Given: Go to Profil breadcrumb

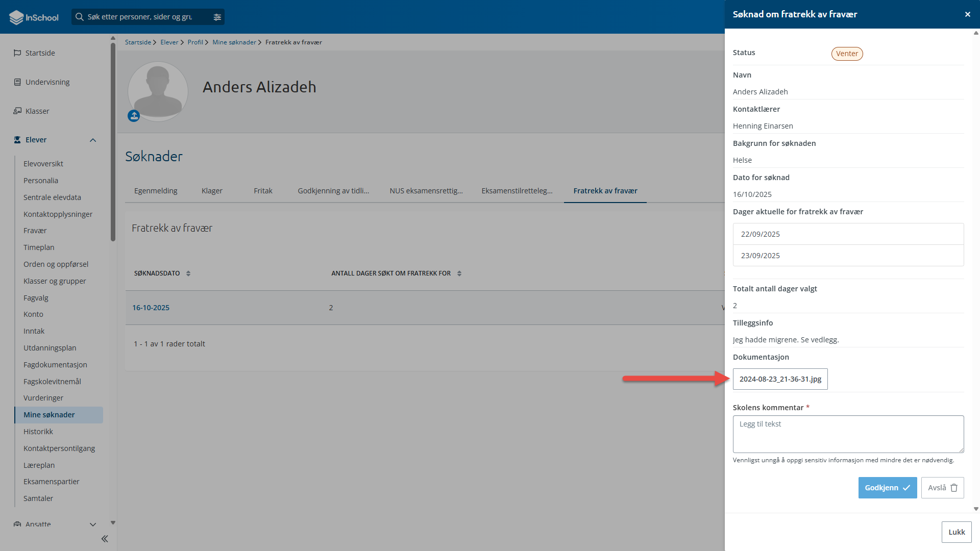Looking at the screenshot, I should [x=195, y=42].
